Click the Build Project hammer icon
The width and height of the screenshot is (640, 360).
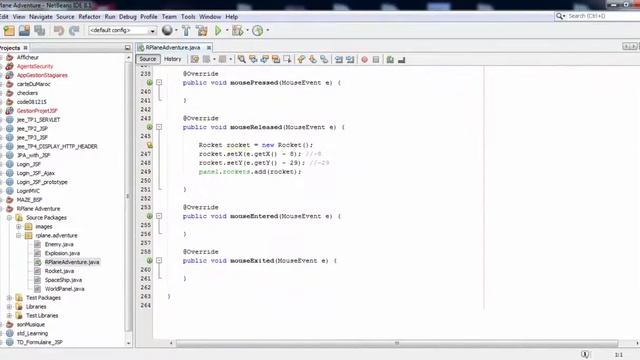pyautogui.click(x=186, y=31)
